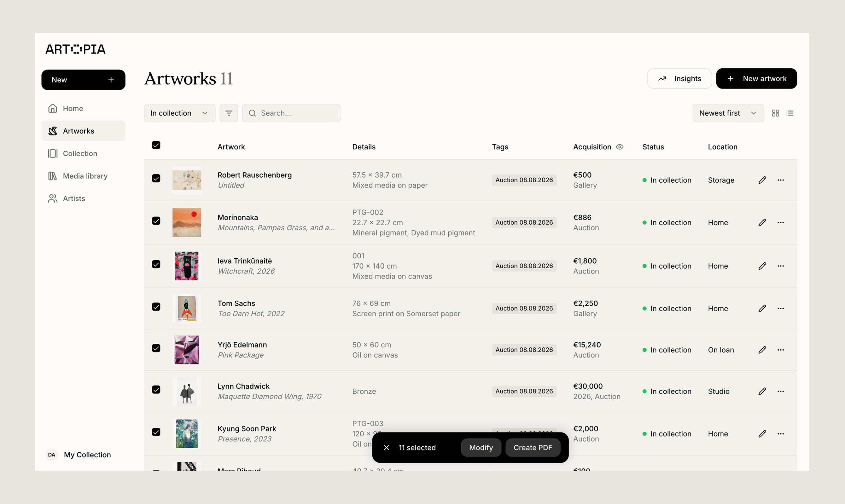Toggle Acquisition column visibility eye icon
Screen dimensions: 845x504
point(620,147)
